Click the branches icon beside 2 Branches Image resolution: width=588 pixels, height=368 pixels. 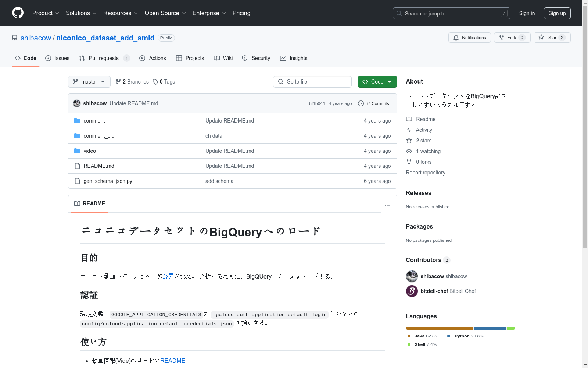point(118,82)
